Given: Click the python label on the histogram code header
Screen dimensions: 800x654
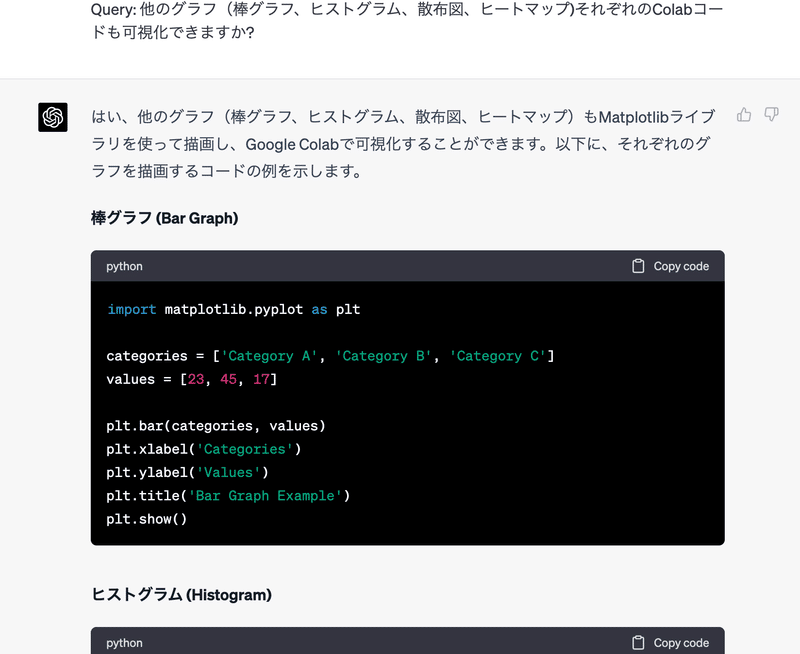Looking at the screenshot, I should (x=123, y=642).
